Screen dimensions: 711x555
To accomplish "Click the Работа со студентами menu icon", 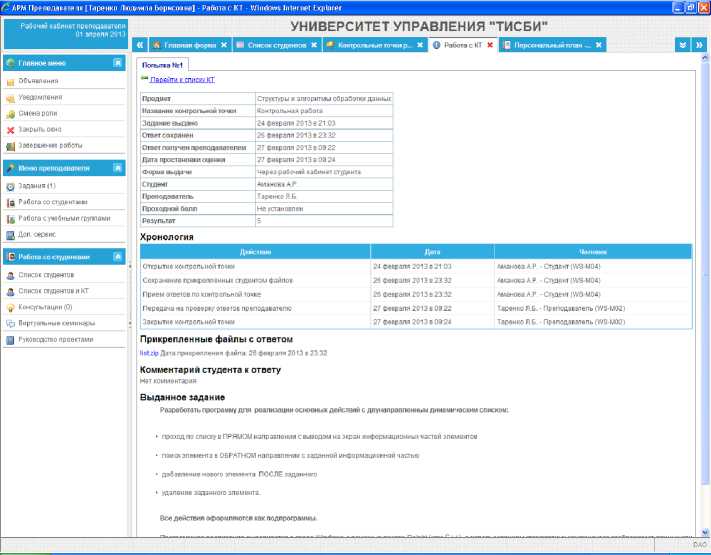I will pos(10,203).
